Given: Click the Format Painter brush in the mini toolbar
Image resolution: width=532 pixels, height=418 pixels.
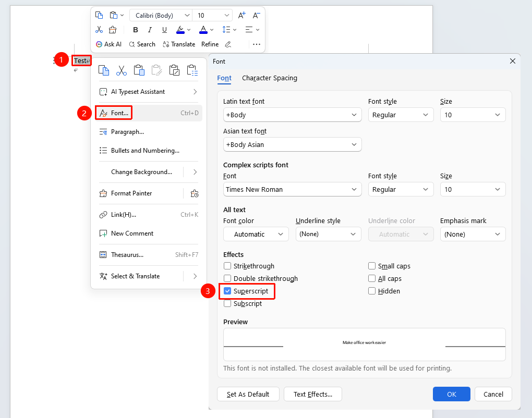Looking at the screenshot, I should tap(113, 30).
